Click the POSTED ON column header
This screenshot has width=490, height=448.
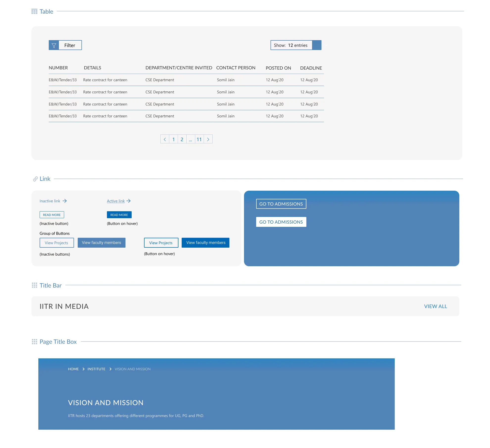click(x=278, y=68)
